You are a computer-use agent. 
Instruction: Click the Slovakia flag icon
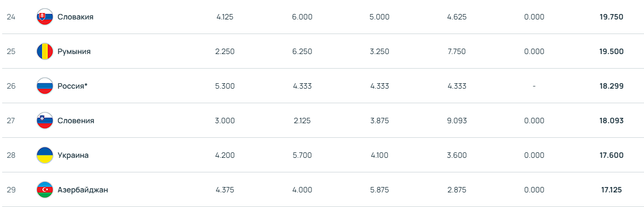(45, 17)
